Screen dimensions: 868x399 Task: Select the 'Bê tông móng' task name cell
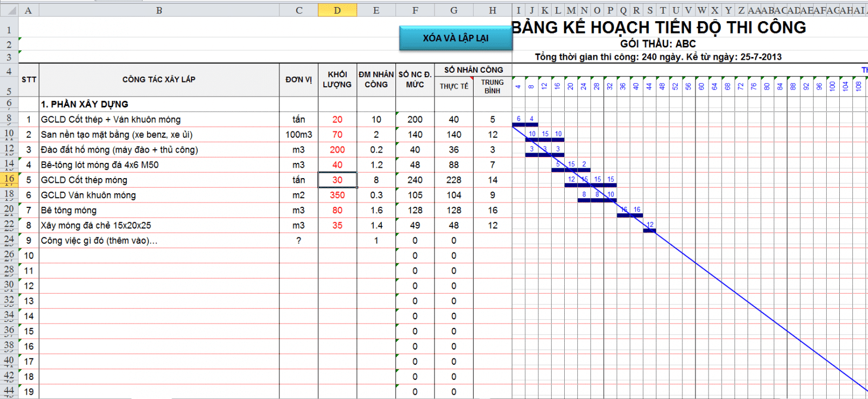coord(69,210)
